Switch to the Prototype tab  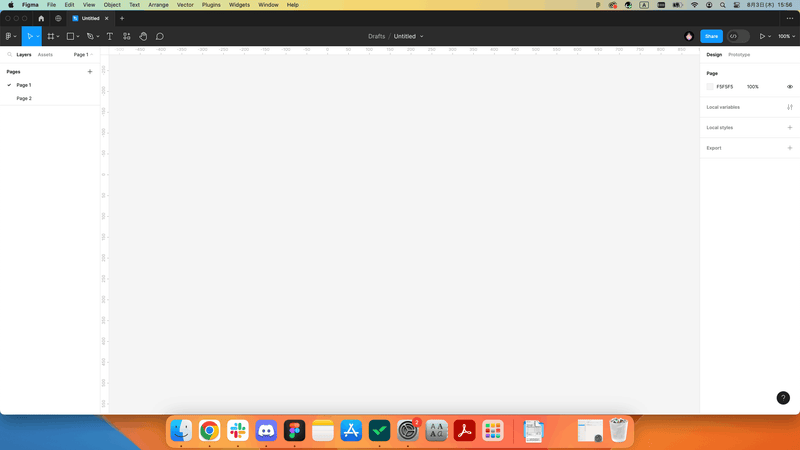point(739,55)
